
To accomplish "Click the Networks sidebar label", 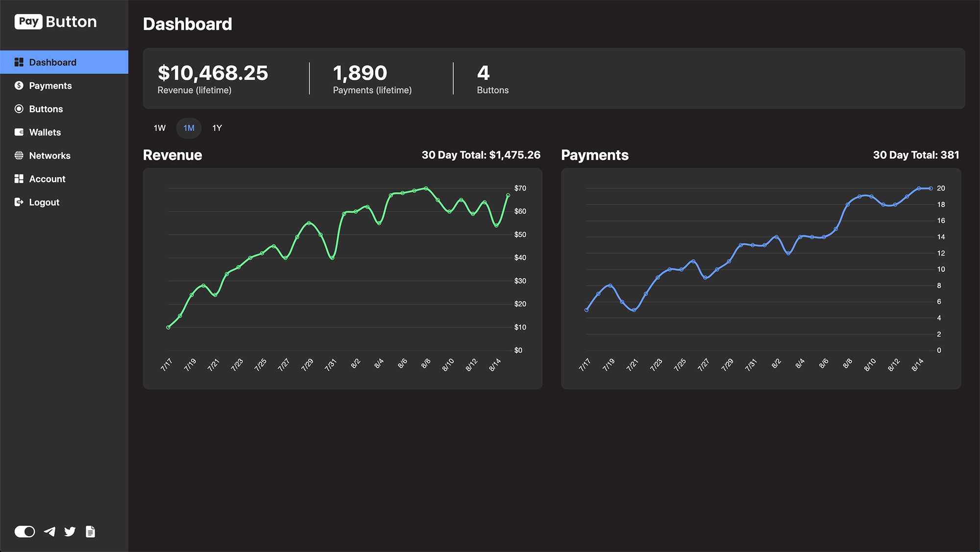I will pyautogui.click(x=49, y=156).
